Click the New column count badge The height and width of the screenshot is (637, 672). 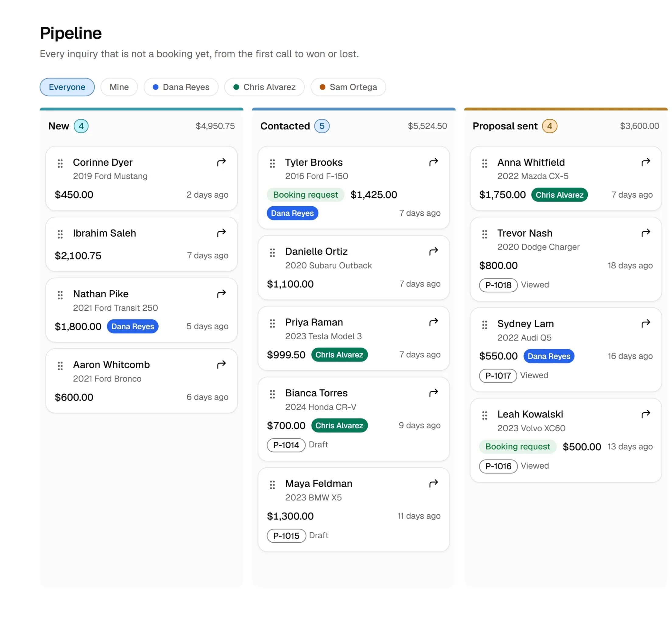[x=82, y=127]
